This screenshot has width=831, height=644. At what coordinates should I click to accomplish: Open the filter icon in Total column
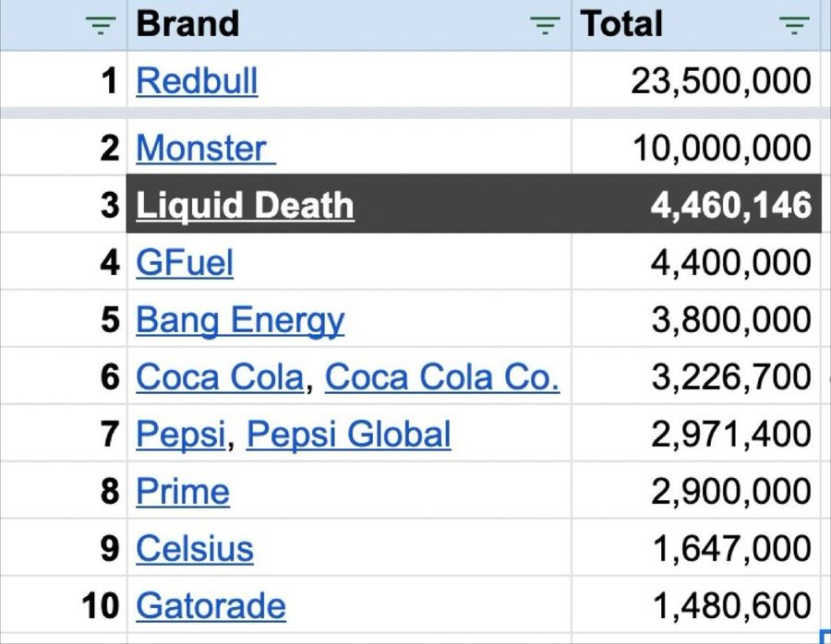point(794,24)
